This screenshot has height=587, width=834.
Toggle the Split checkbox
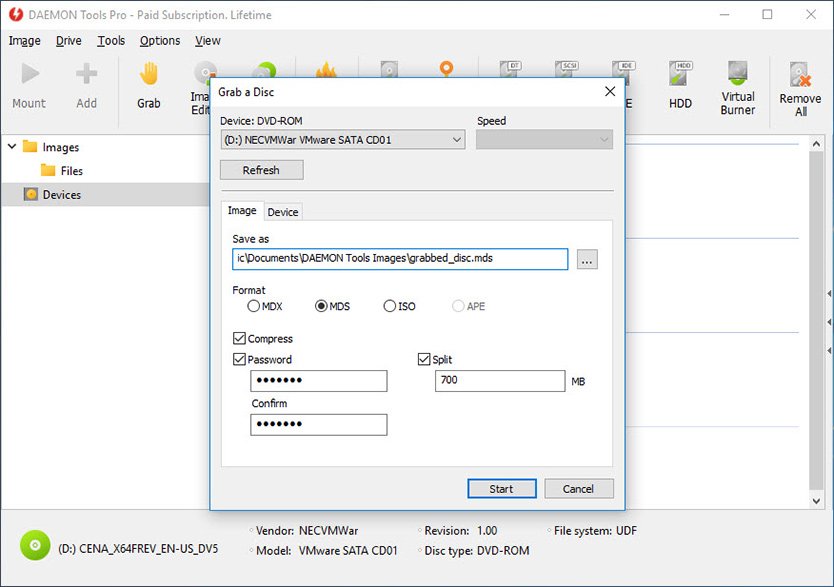click(x=424, y=359)
